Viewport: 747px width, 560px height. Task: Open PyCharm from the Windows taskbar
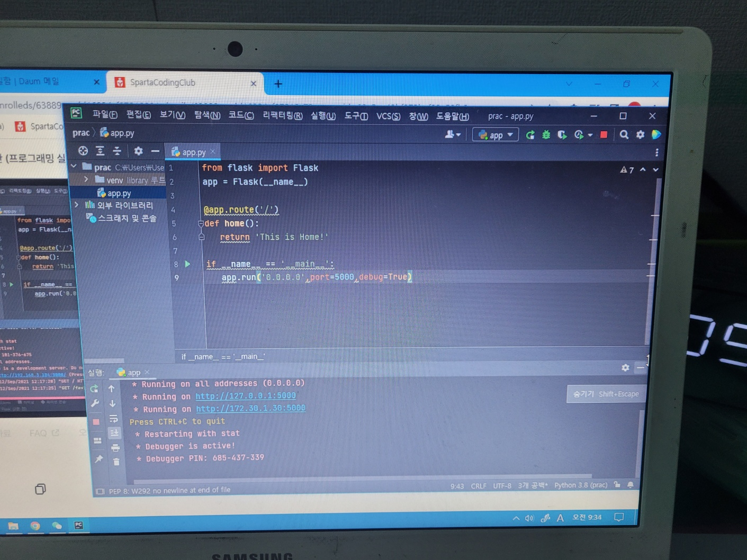tap(78, 525)
